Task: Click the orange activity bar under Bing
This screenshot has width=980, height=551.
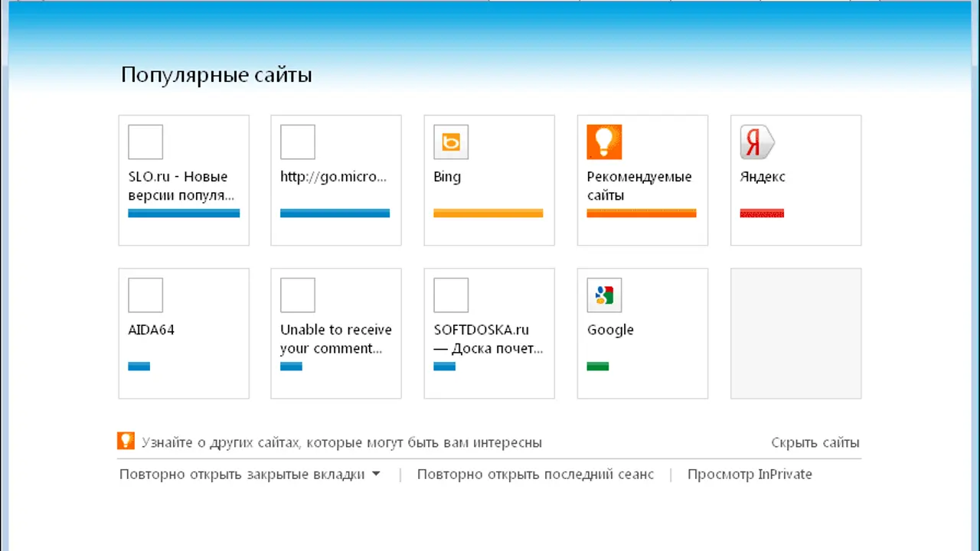Action: (488, 214)
